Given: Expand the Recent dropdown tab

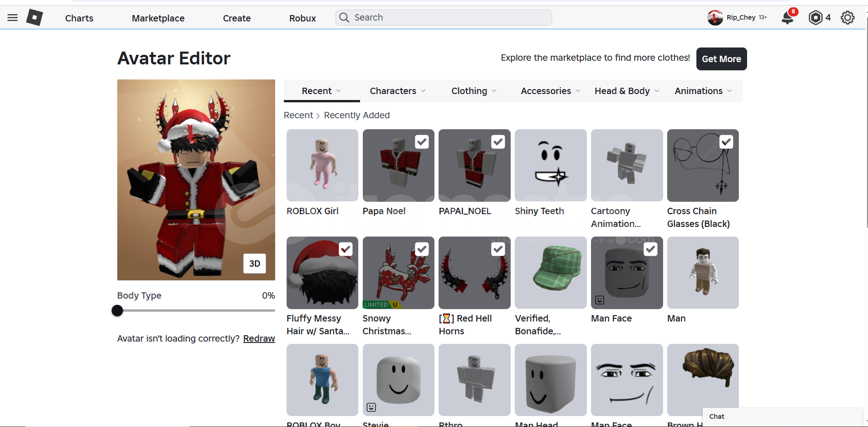Looking at the screenshot, I should pos(322,91).
